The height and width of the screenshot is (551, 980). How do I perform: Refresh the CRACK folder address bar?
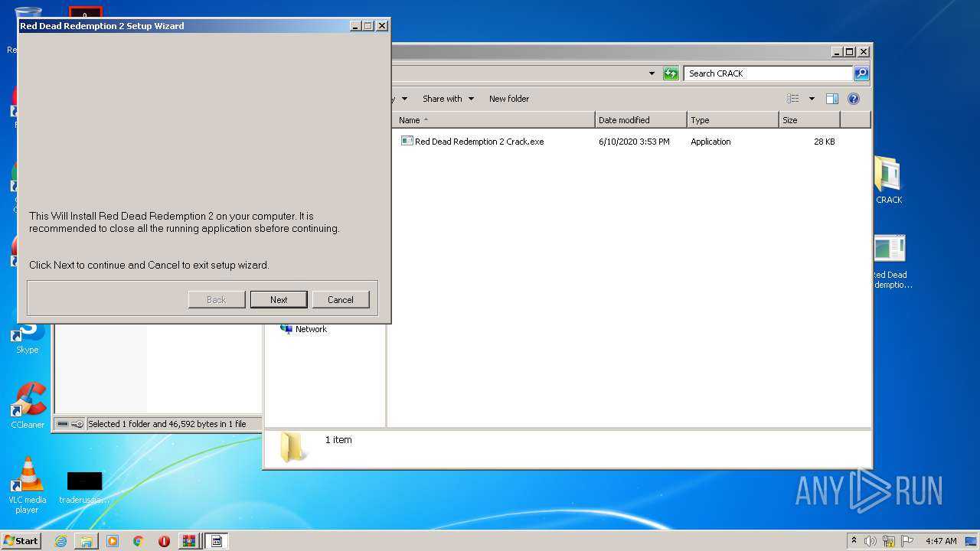coord(671,73)
